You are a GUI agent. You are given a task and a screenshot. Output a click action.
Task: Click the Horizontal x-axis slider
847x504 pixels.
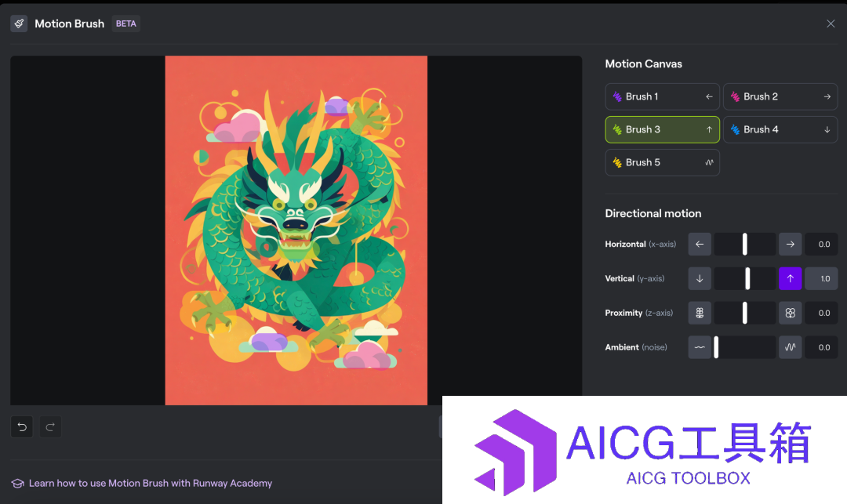745,244
